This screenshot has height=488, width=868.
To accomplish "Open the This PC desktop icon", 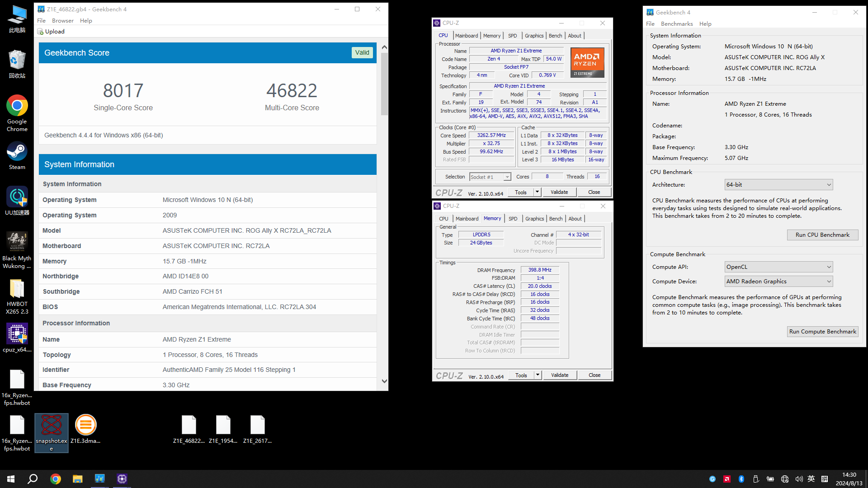I will point(17,19).
